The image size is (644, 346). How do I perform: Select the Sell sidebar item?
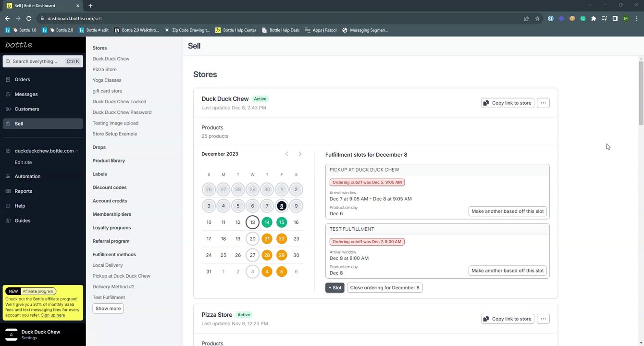pyautogui.click(x=43, y=124)
